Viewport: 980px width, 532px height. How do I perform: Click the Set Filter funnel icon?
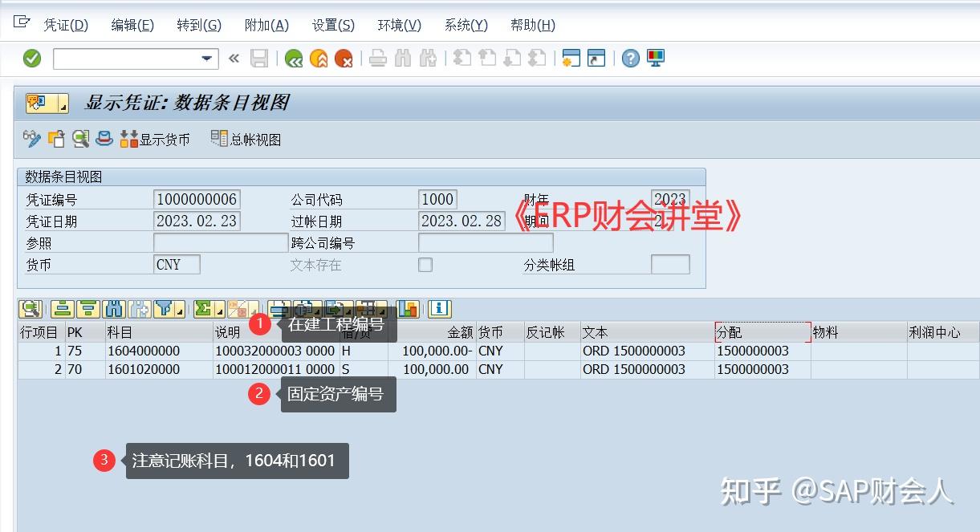[163, 308]
